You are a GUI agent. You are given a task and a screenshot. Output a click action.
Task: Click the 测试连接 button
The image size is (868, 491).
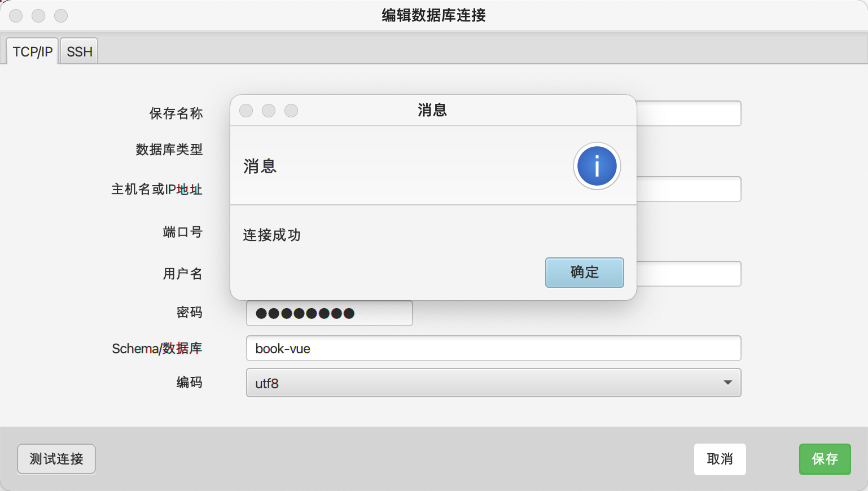[x=56, y=459]
